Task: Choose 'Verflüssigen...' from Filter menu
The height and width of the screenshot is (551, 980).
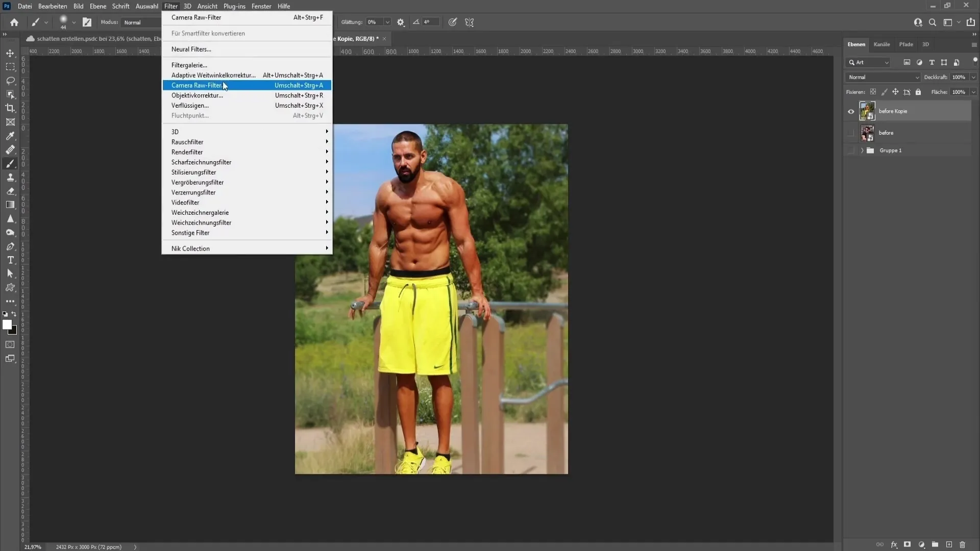Action: point(247,106)
